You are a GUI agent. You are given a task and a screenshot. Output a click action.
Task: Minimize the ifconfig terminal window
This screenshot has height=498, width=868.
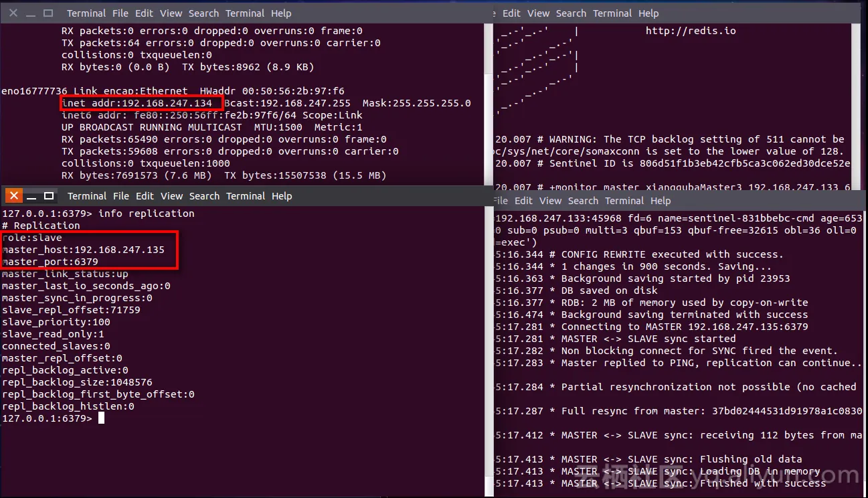click(31, 13)
